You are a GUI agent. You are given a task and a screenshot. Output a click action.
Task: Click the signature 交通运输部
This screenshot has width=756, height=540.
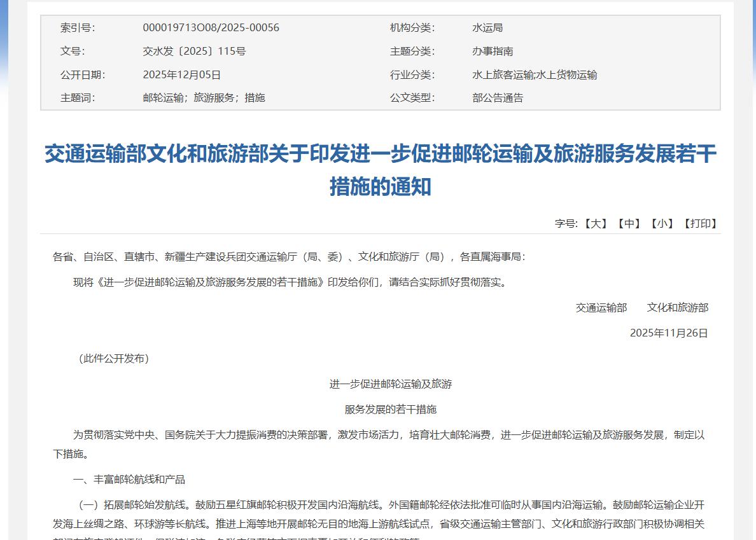(x=601, y=308)
